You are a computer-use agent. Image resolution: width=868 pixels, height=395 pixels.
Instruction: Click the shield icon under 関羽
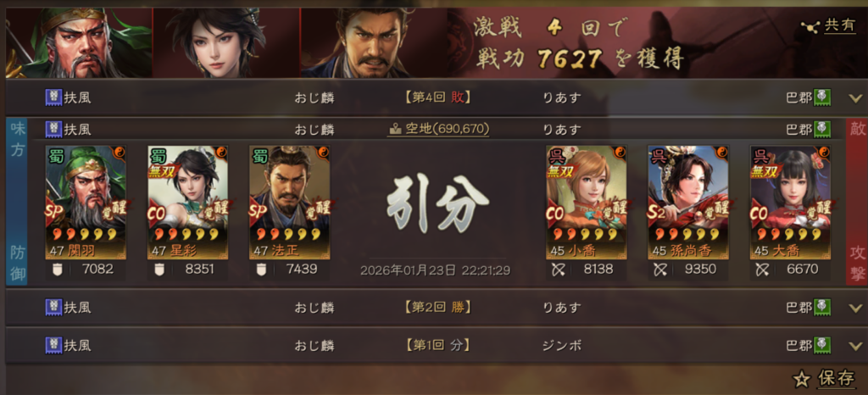click(x=57, y=270)
